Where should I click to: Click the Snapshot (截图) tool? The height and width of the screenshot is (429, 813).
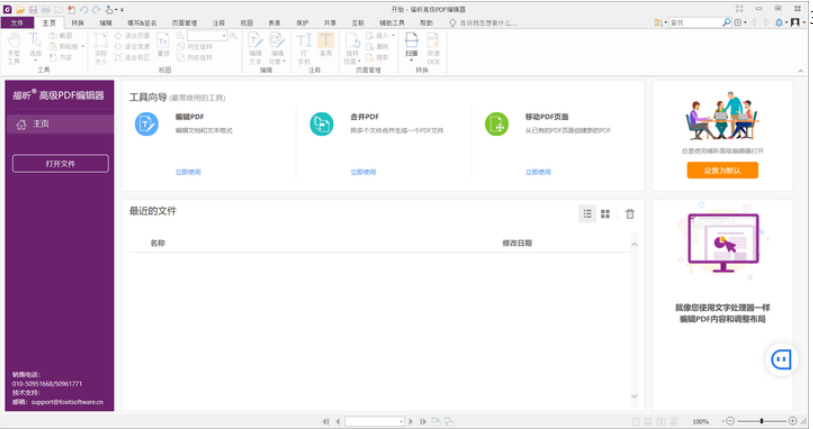[x=61, y=36]
